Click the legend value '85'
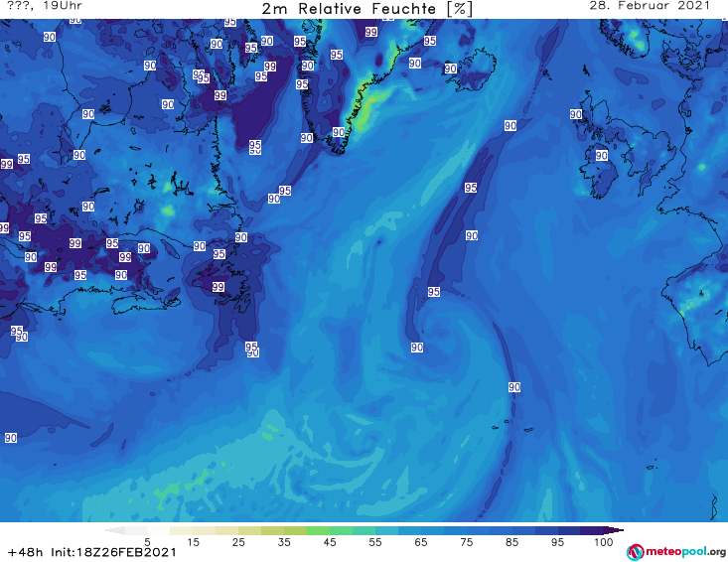 pos(511,542)
